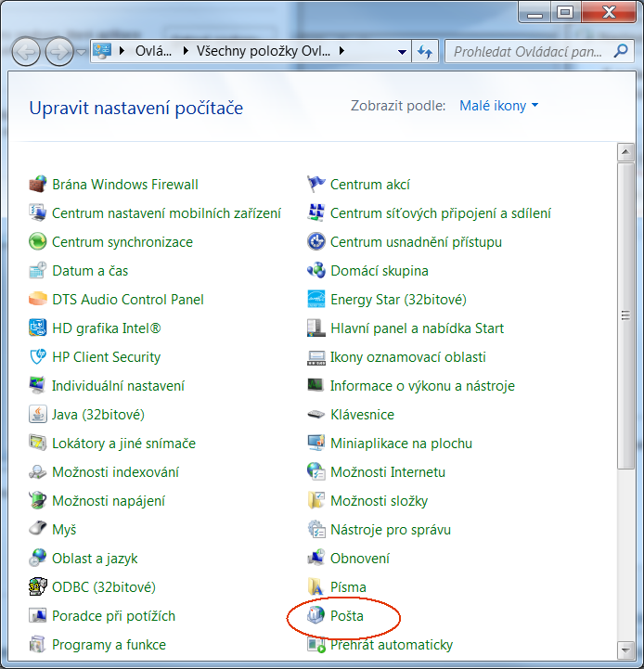Open Centrum synchronizace green icon

(37, 242)
